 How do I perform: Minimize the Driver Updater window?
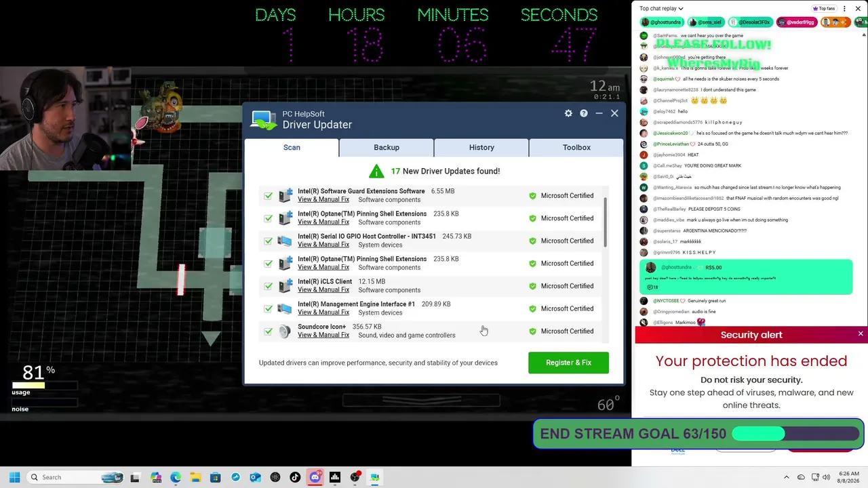point(599,113)
